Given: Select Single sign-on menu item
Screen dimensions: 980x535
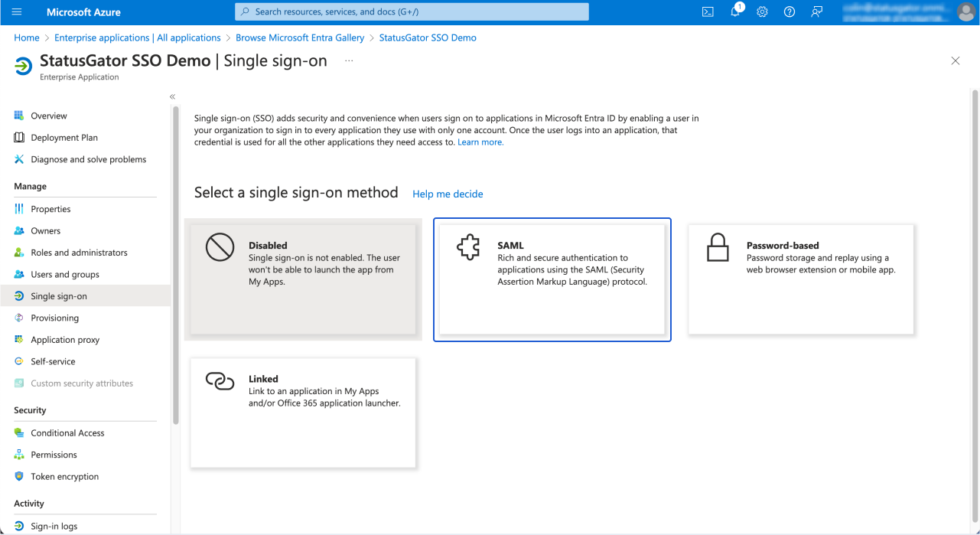Looking at the screenshot, I should 85,296.
